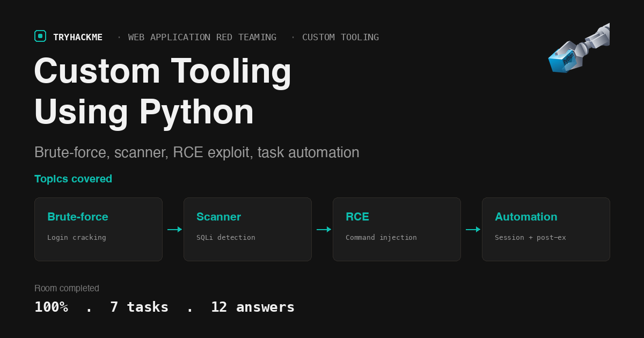The image size is (644, 338).
Task: Click the Session + post-ex description
Action: click(530, 237)
